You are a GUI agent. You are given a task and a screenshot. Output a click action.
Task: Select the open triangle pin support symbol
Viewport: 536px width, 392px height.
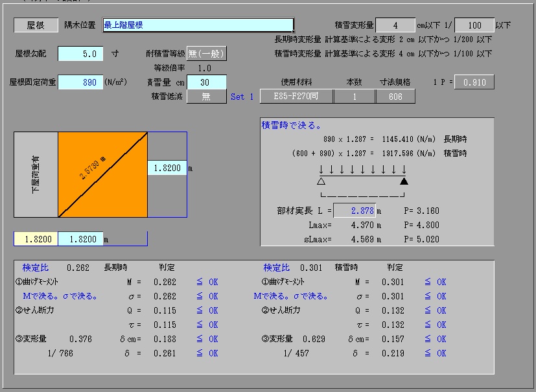(320, 181)
